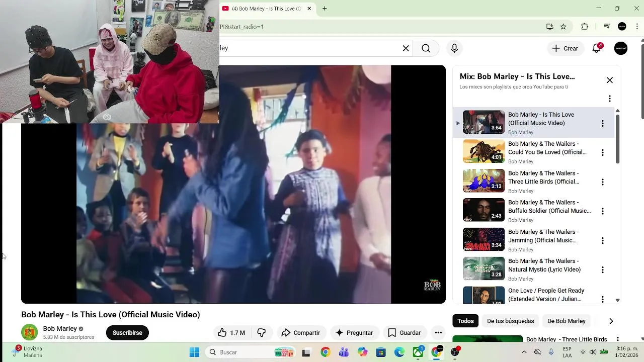
Task: Close the Bob Marley browser tab
Action: [309, 9]
